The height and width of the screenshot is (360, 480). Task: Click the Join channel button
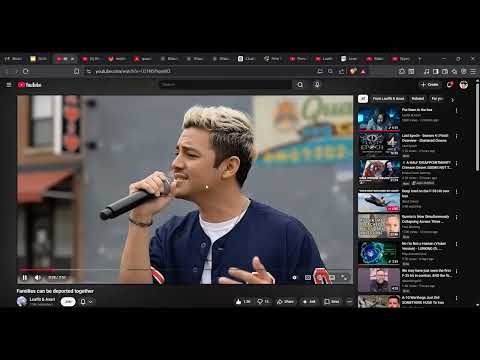[68, 302]
